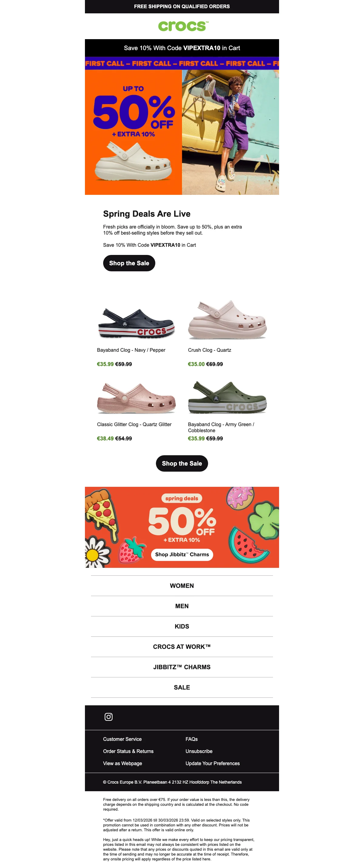Image resolution: width=364 pixels, height=868 pixels.
Task: Go to the KIDS category
Action: 182,626
